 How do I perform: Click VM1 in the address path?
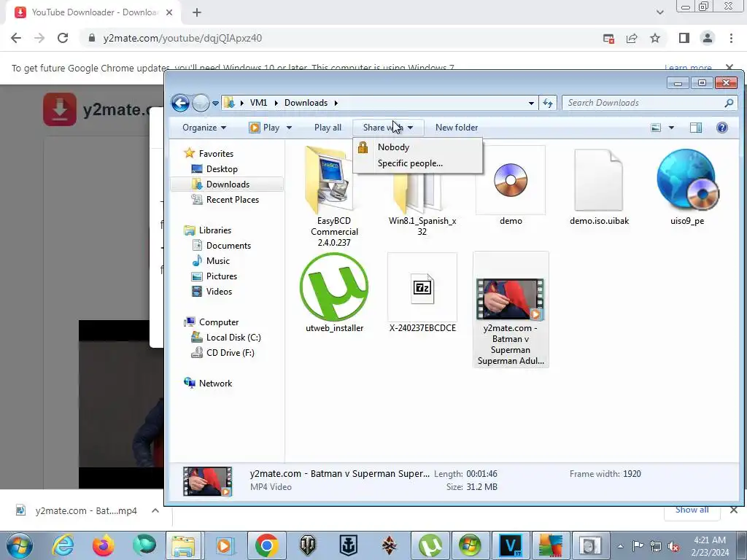coord(259,103)
